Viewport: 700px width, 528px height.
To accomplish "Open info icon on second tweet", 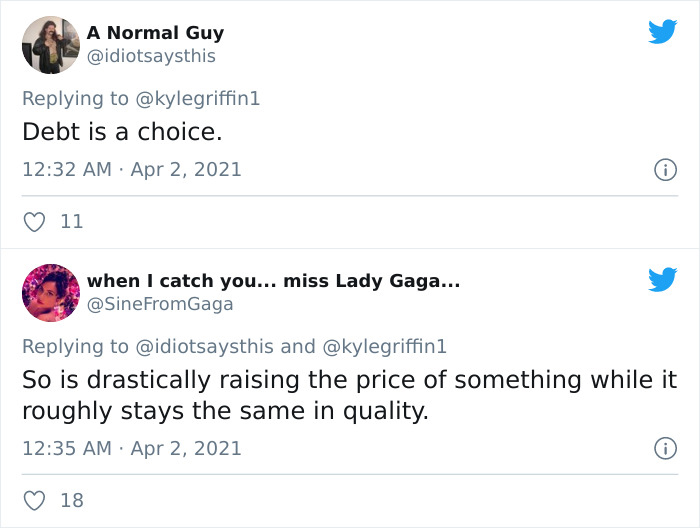I will pos(664,448).
